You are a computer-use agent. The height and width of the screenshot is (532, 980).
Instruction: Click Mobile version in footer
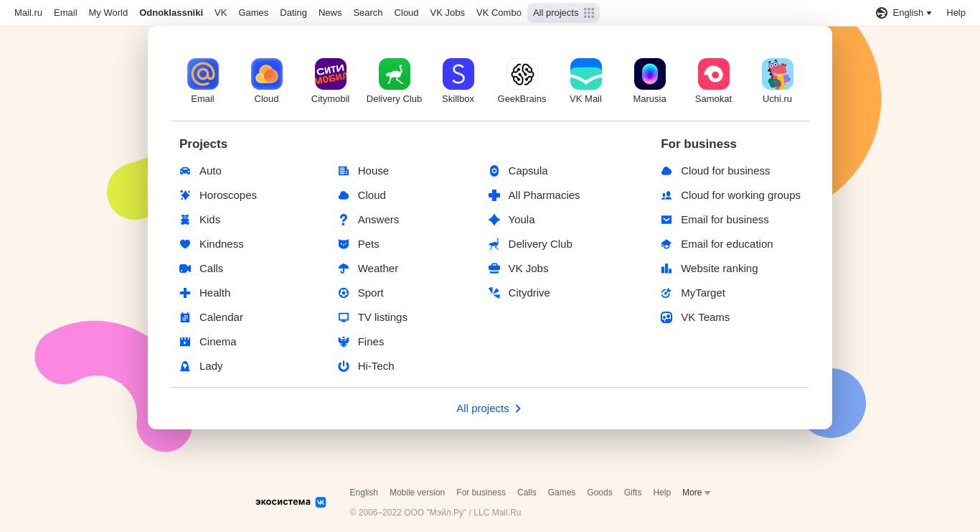click(417, 493)
